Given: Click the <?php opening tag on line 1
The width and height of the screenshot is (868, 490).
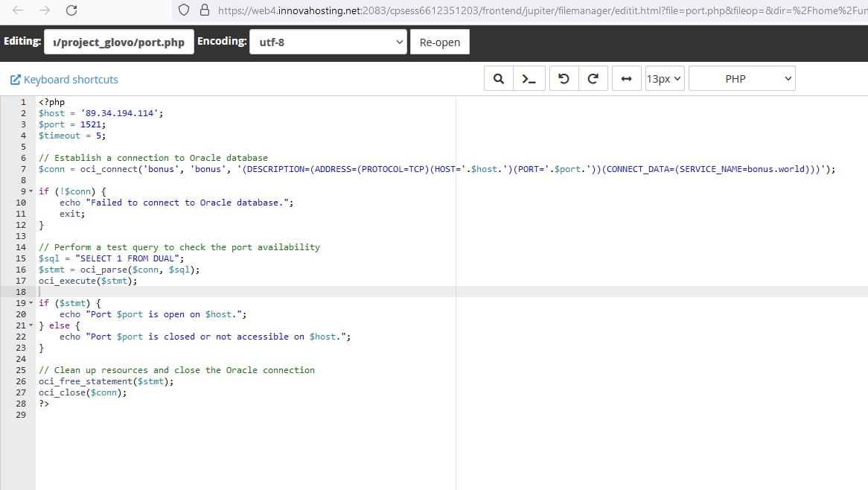Looking at the screenshot, I should pos(51,102).
